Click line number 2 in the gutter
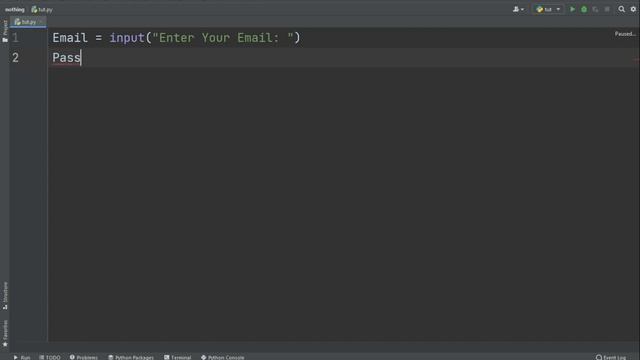The width and height of the screenshot is (640, 360). 15,58
